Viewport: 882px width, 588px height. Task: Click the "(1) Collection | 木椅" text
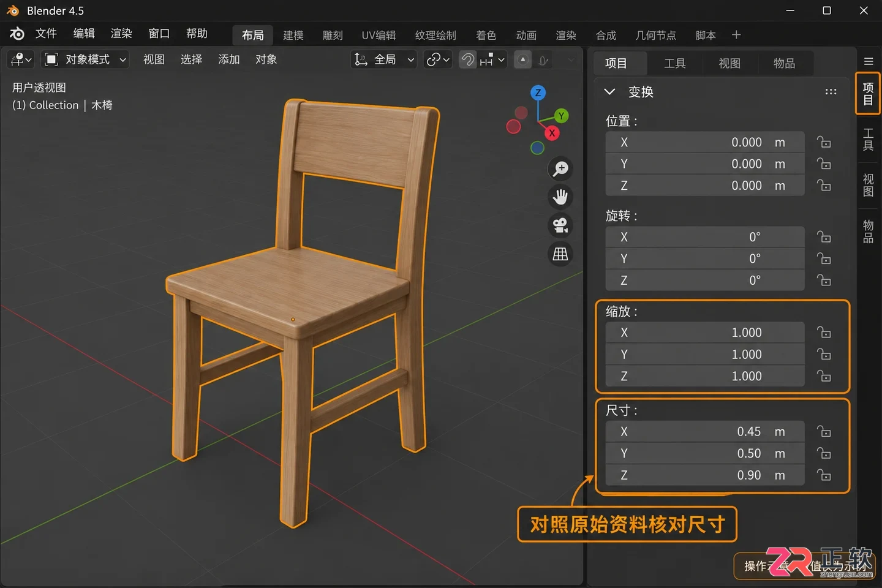[62, 105]
